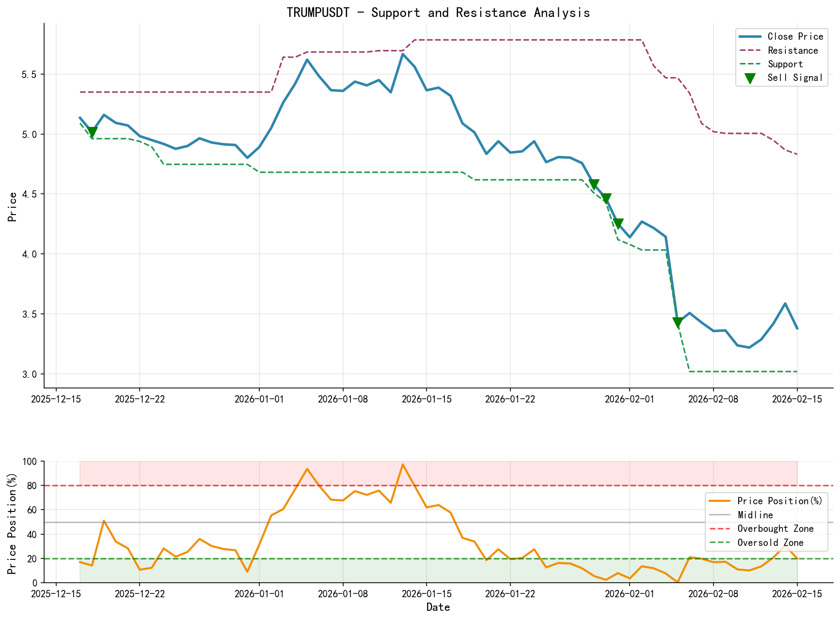Click the chart title TRUMPUSDT Support and Resistance
The image size is (840, 620).
point(439,13)
